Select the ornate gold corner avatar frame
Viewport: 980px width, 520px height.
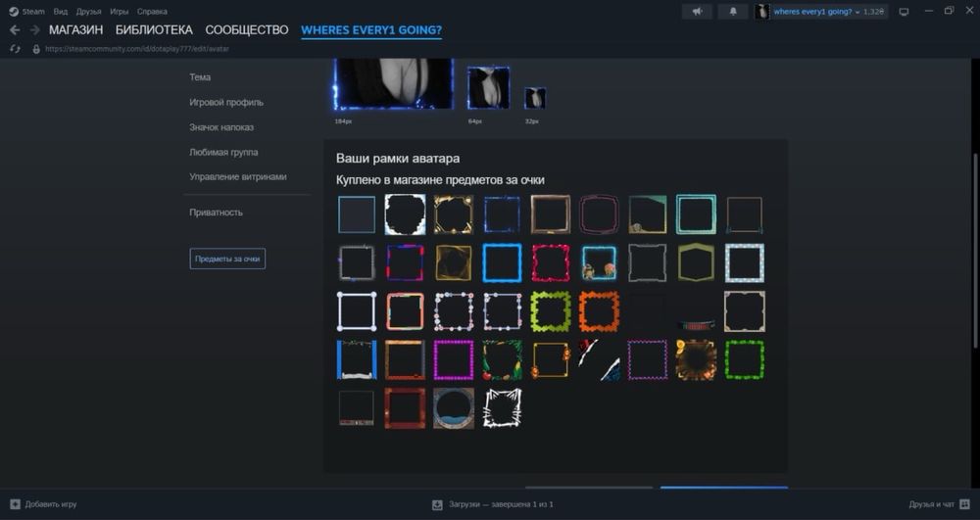click(454, 214)
